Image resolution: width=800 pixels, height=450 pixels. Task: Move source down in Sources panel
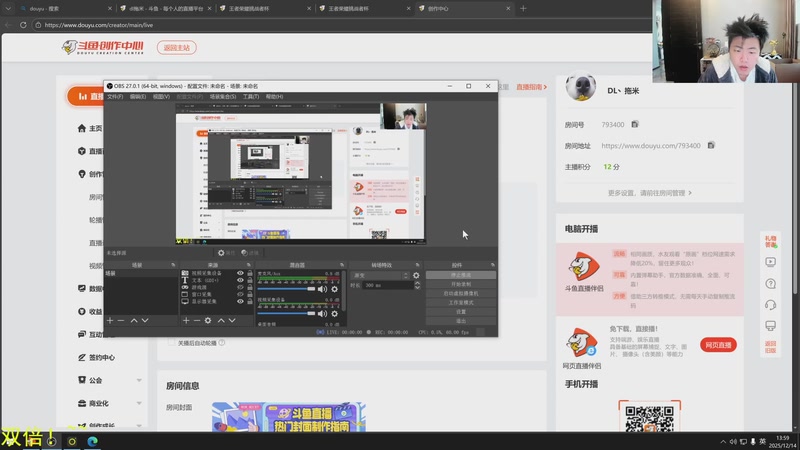coord(232,320)
